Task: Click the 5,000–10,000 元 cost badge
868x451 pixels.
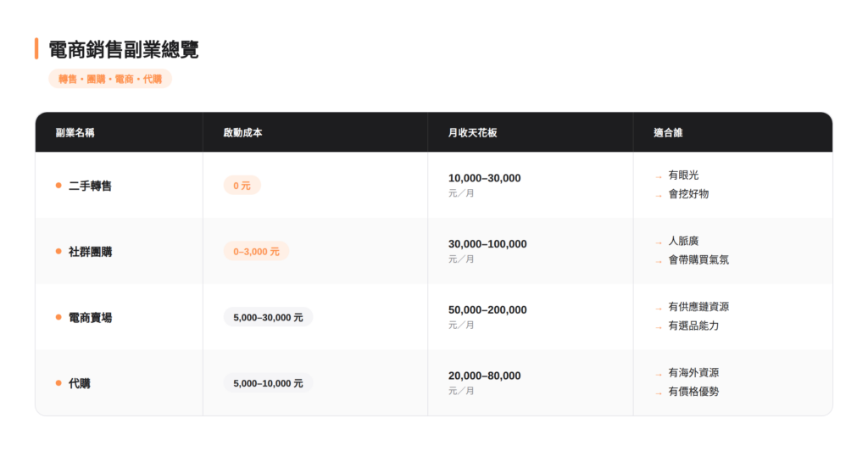Action: point(268,383)
